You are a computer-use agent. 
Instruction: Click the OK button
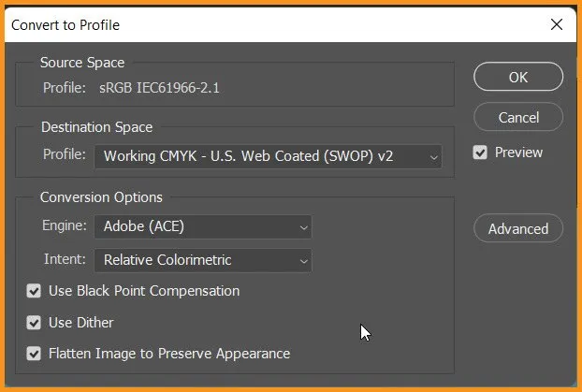(x=518, y=77)
